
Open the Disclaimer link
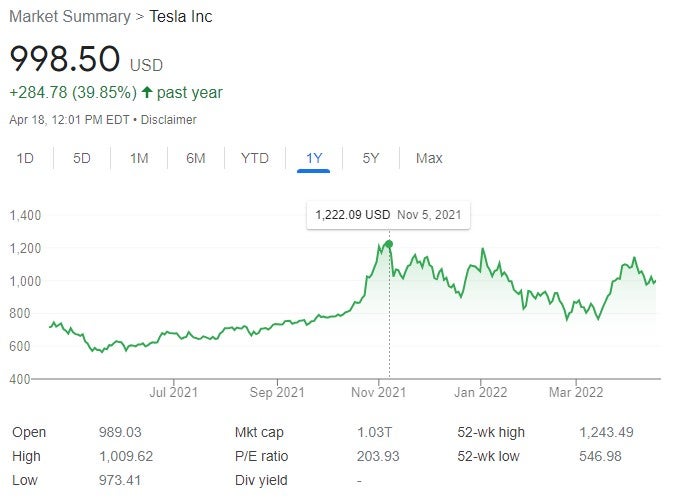click(168, 120)
